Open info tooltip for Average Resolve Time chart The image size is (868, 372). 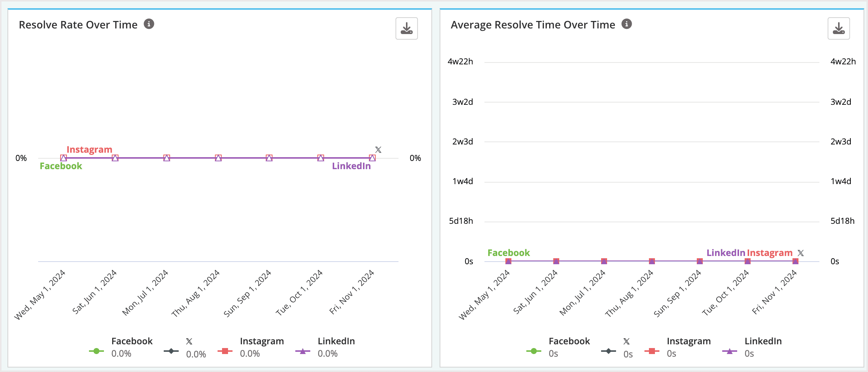pyautogui.click(x=627, y=24)
